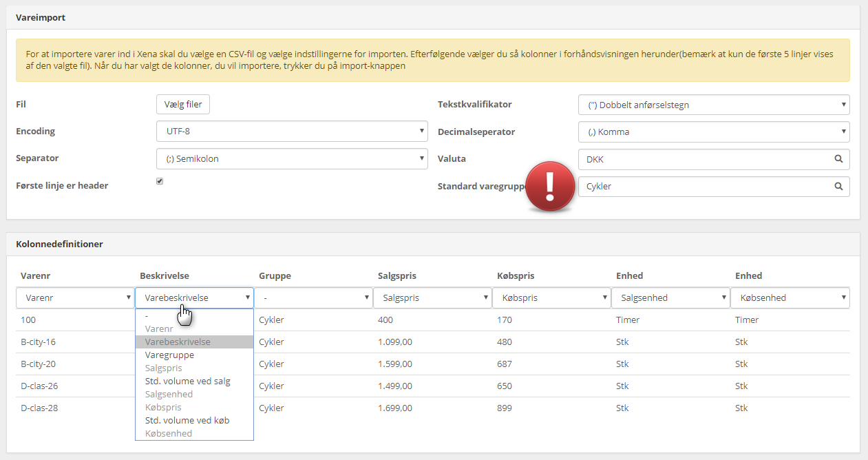Open the Købsenhed column mapping dropdown
This screenshot has height=460, width=868.
tap(790, 298)
